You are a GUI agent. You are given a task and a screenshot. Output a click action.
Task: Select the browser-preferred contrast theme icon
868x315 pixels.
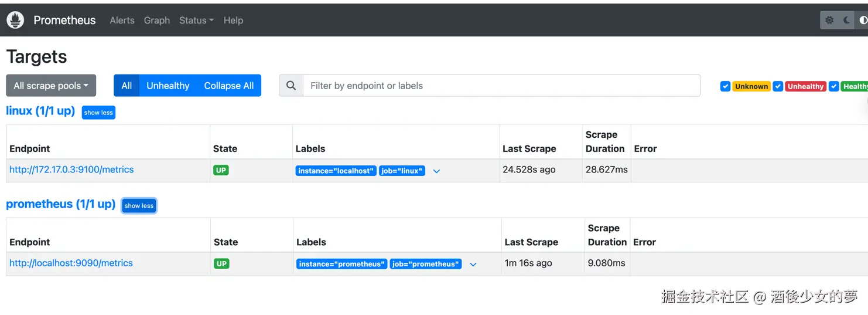tap(863, 20)
